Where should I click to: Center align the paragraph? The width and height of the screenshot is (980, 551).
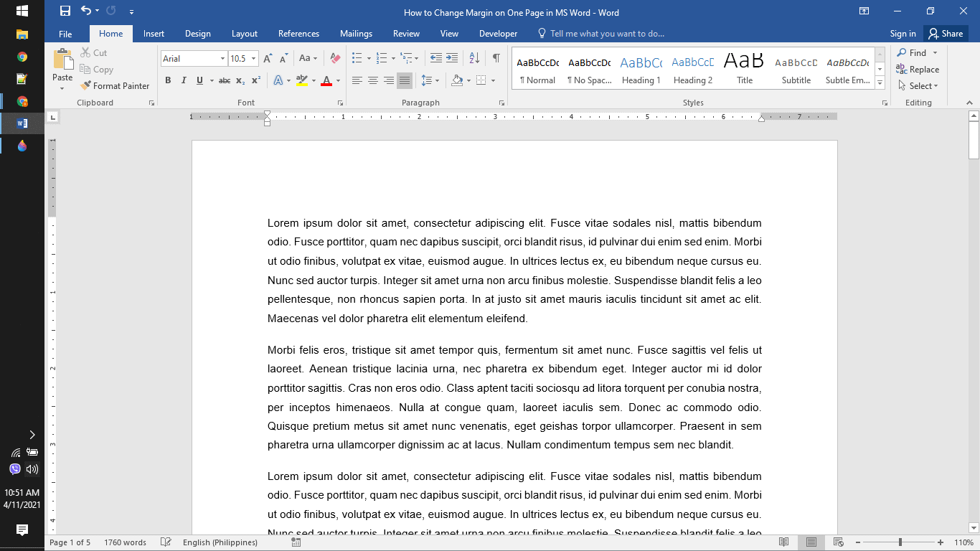click(372, 80)
